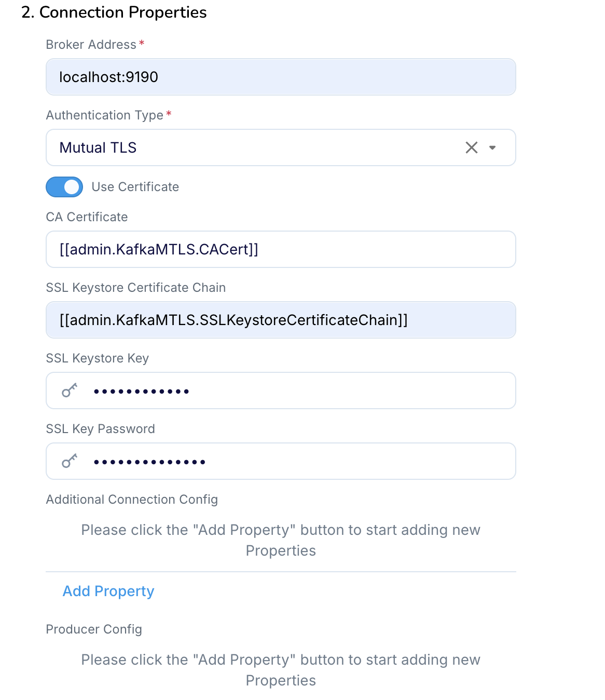Click the key icon in SSL Keystore Key field
The height and width of the screenshot is (700, 605).
coord(70,391)
